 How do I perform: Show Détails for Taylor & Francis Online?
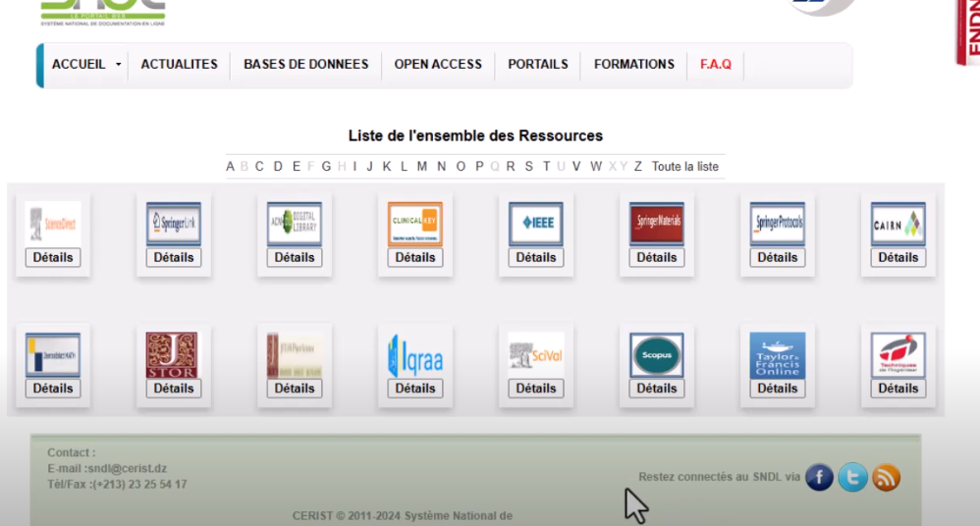pyautogui.click(x=778, y=388)
